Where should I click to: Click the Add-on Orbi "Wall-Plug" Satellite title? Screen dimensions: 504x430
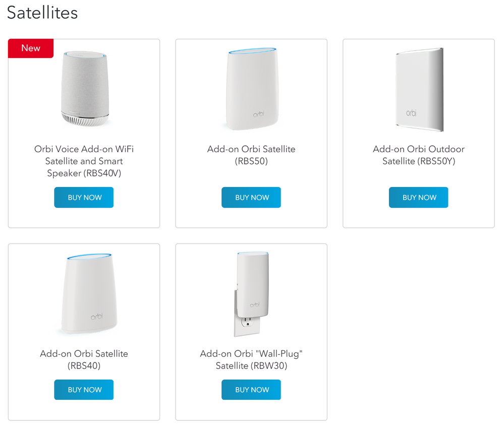pos(251,359)
